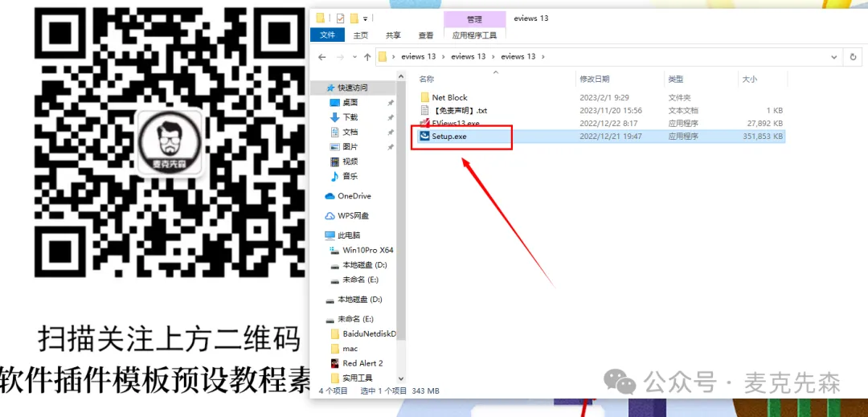The image size is (868, 417).
Task: Go up one folder level
Action: pos(367,57)
